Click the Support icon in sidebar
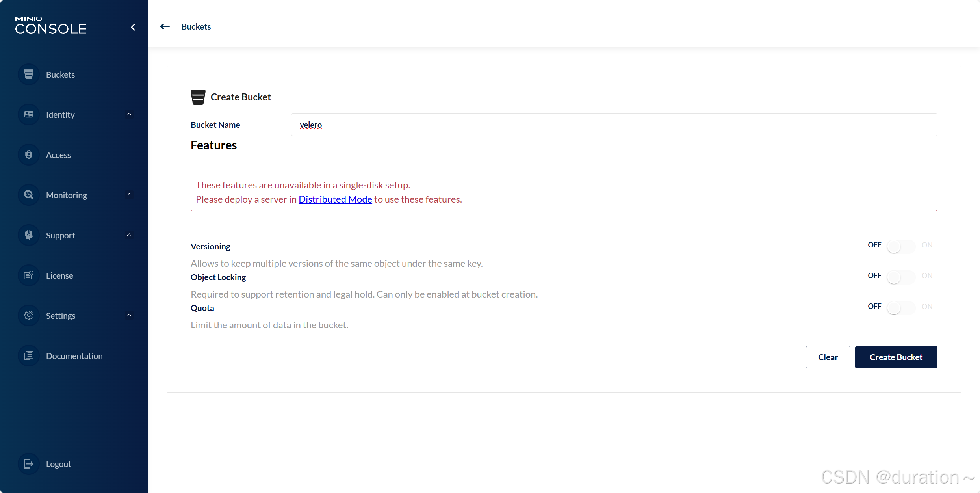Screen dimensions: 980x493 [x=29, y=235]
